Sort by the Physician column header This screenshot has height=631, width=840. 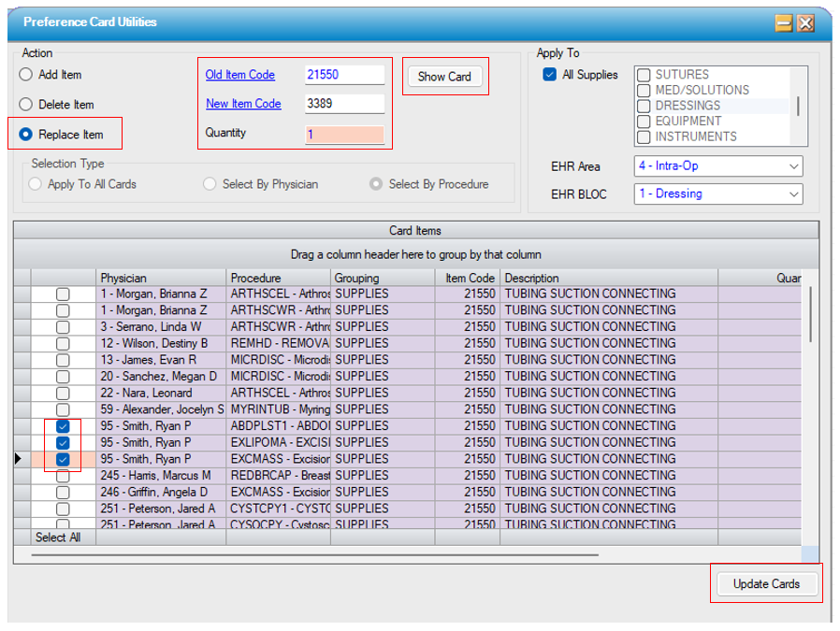coord(161,278)
